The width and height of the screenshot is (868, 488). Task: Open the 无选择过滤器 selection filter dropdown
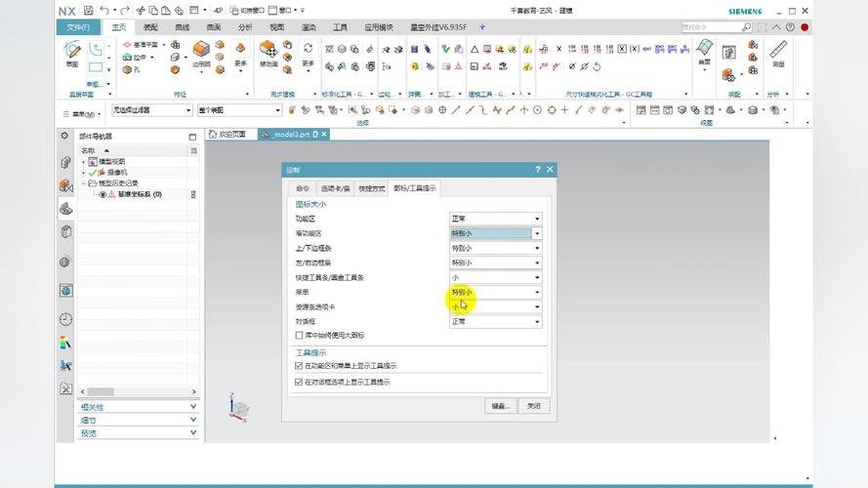pos(151,110)
